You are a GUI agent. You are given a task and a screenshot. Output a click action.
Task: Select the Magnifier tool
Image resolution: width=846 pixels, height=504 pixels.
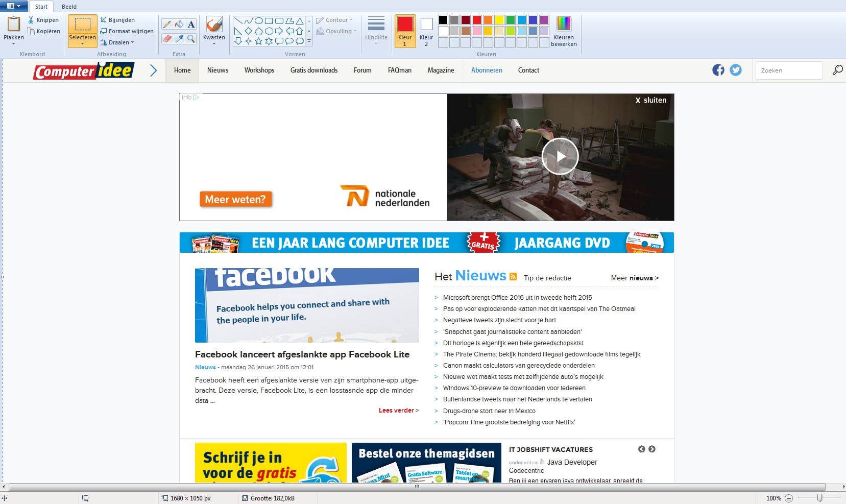(x=191, y=38)
